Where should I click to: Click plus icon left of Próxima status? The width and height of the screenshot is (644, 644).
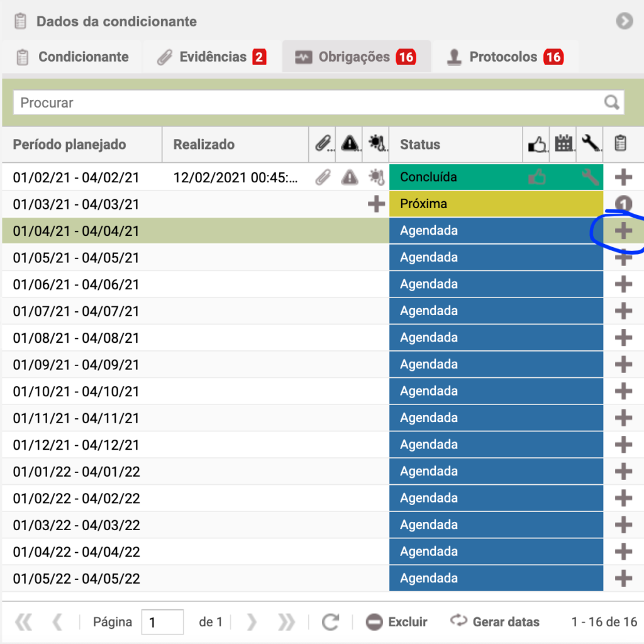(376, 204)
